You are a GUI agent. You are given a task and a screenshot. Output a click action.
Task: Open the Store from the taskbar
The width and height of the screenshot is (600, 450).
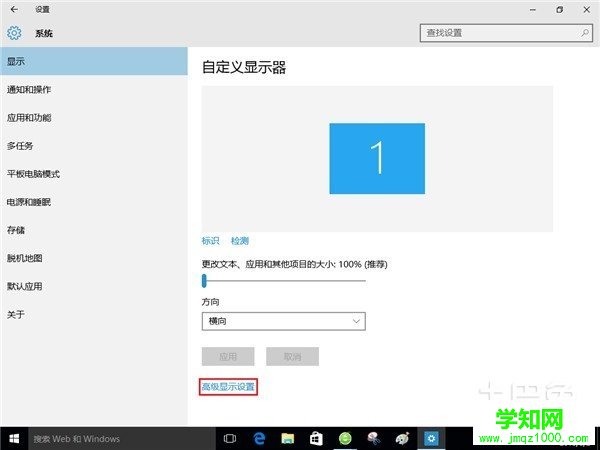316,439
